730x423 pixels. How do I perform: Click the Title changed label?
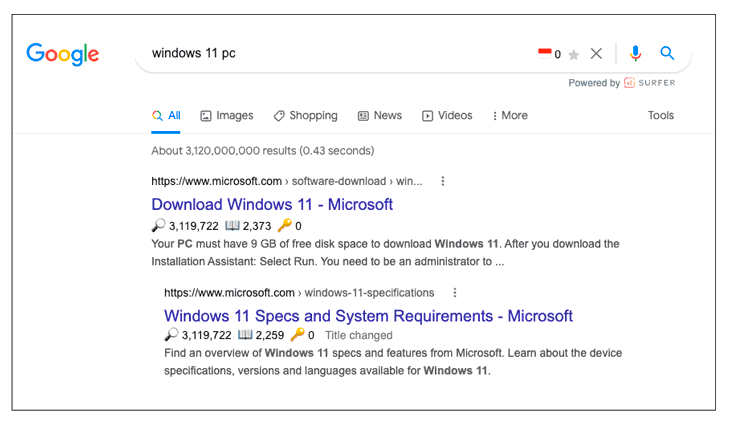(x=358, y=335)
